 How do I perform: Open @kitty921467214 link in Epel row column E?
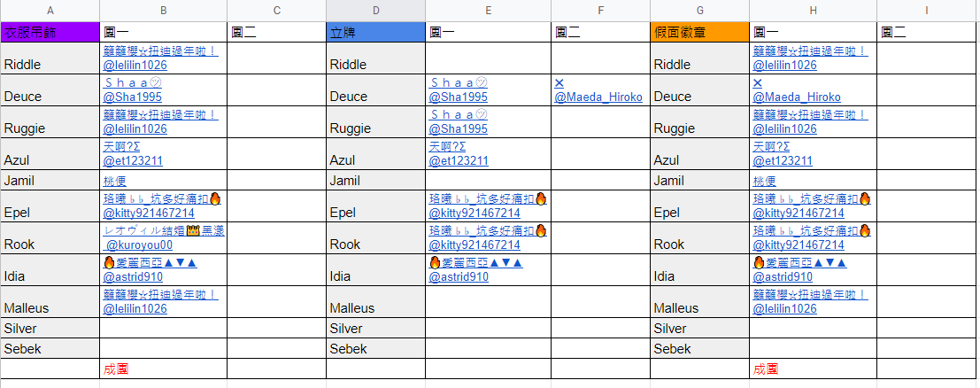[475, 213]
